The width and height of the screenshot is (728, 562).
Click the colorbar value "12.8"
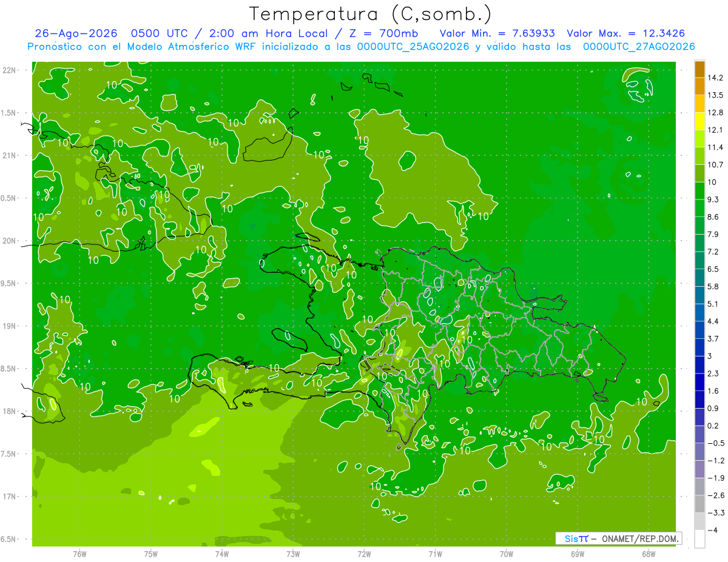pos(716,113)
